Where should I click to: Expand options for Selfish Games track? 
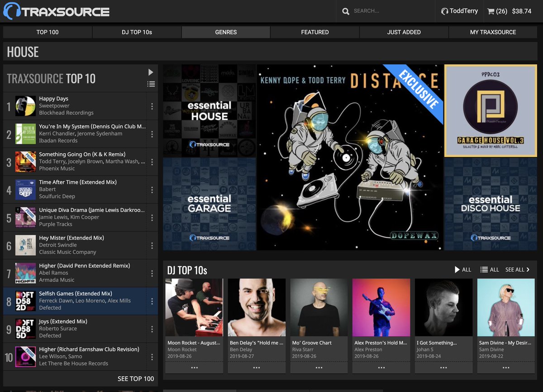point(152,300)
